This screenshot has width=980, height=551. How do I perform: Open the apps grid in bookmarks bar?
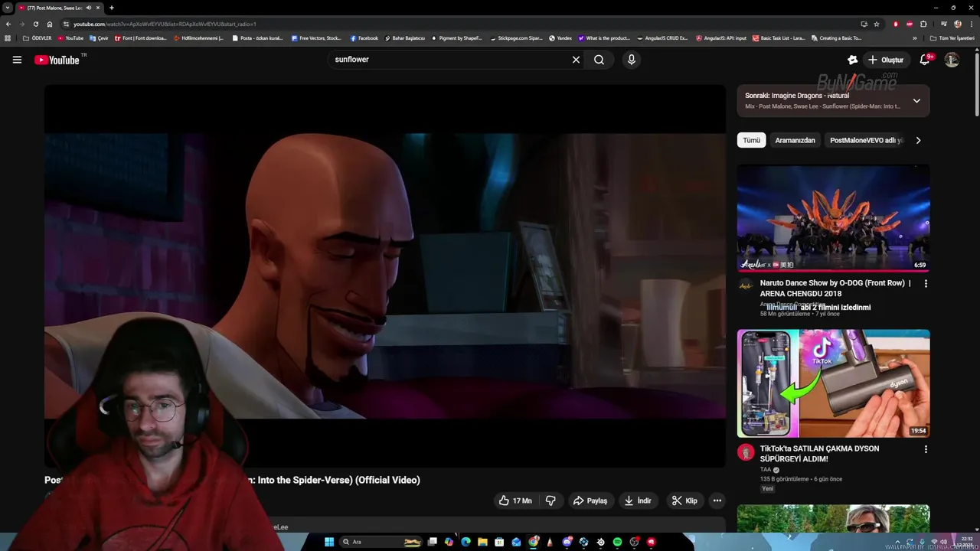point(8,37)
